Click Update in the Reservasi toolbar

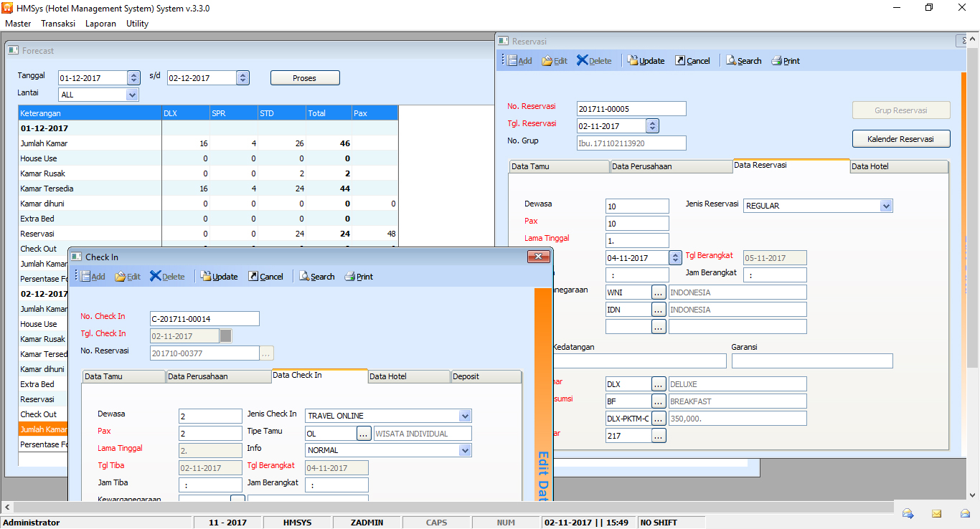646,61
